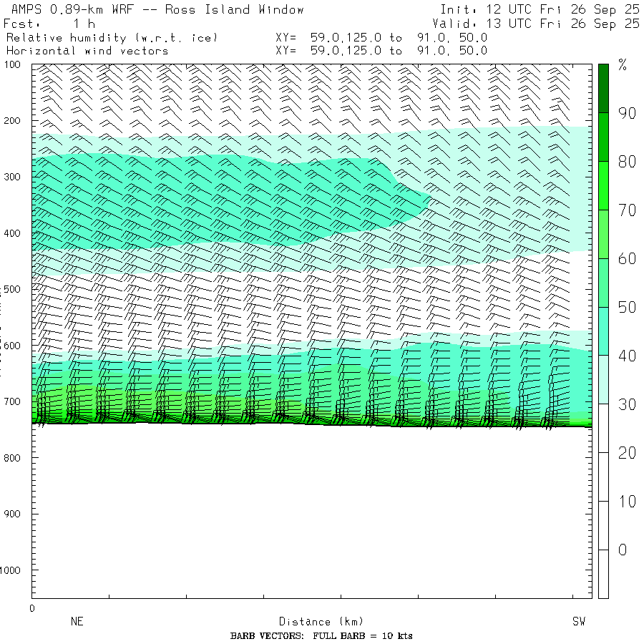Click the pressure axis label '400'
This screenshot has height=644, width=644.
pos(12,233)
